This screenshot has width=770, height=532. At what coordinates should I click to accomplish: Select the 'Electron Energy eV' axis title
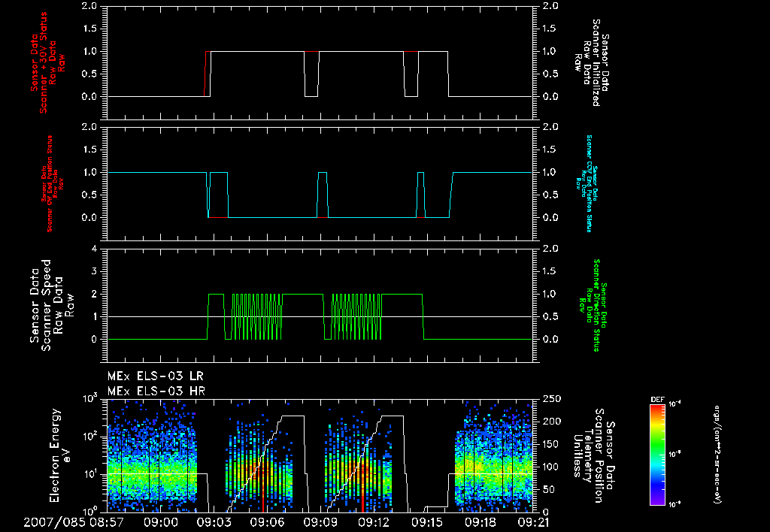point(60,455)
